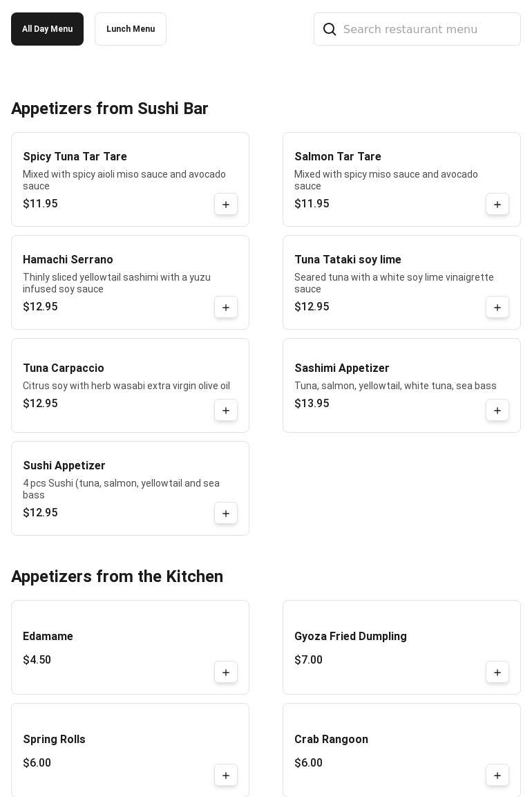The image size is (532, 797).
Task: Click the Tuna Carpaccio item name
Action: point(64,368)
